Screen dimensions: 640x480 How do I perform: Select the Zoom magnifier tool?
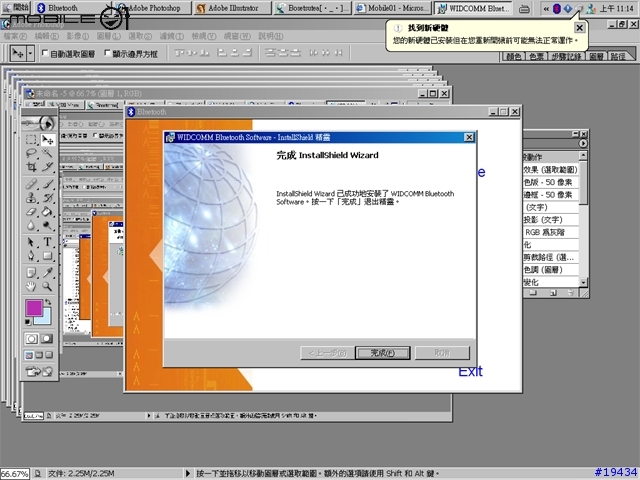pos(48,287)
